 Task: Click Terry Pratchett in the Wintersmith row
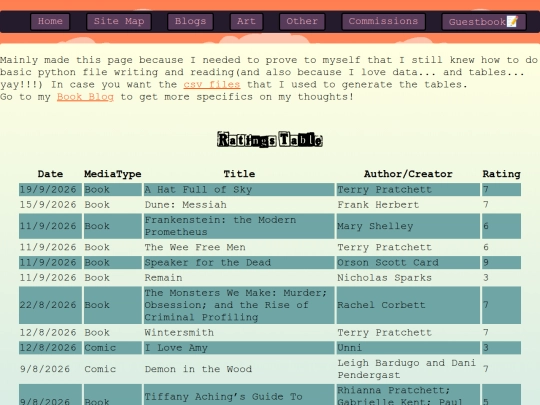408,333
